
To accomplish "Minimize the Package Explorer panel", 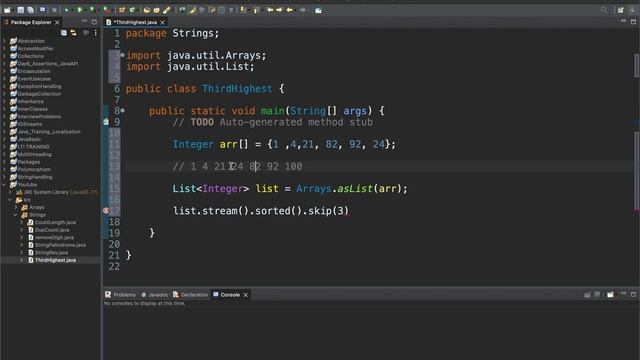I will pyautogui.click(x=84, y=21).
